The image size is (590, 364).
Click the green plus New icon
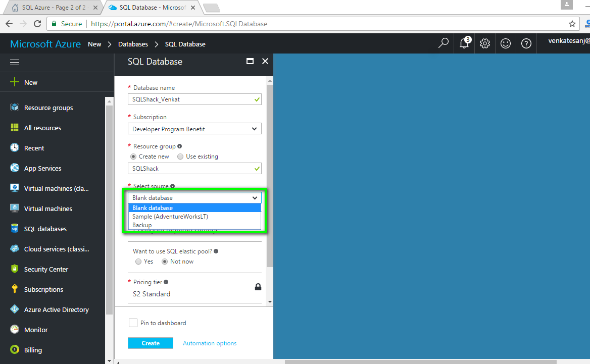pos(14,82)
